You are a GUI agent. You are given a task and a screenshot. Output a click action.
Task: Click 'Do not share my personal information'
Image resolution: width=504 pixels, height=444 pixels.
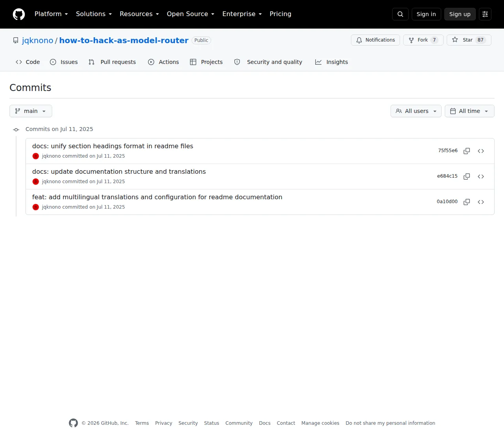point(391,423)
